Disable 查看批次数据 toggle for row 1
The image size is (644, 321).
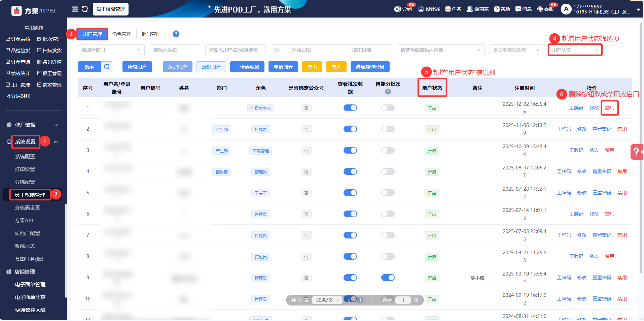coord(350,108)
